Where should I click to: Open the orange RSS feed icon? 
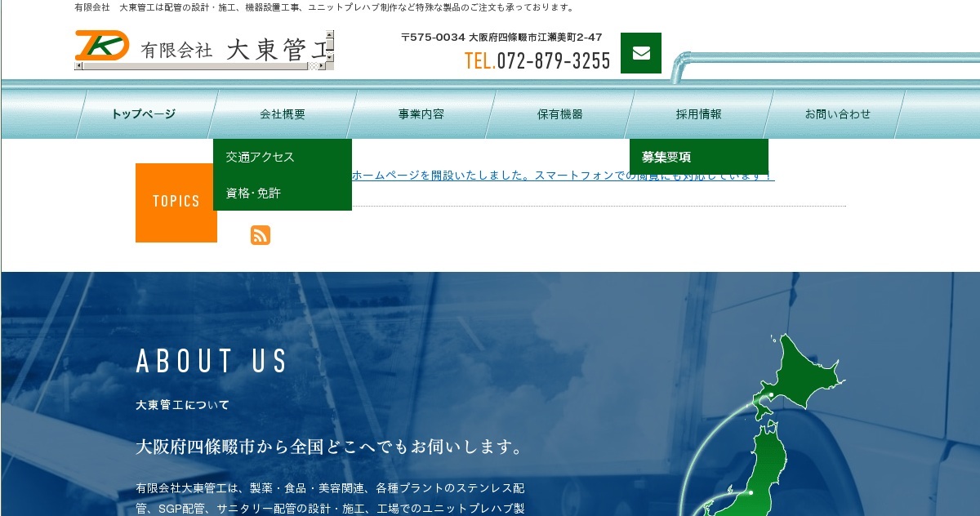click(261, 235)
